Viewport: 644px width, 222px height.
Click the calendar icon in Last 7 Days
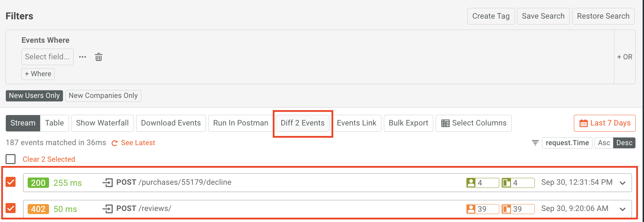tap(585, 123)
